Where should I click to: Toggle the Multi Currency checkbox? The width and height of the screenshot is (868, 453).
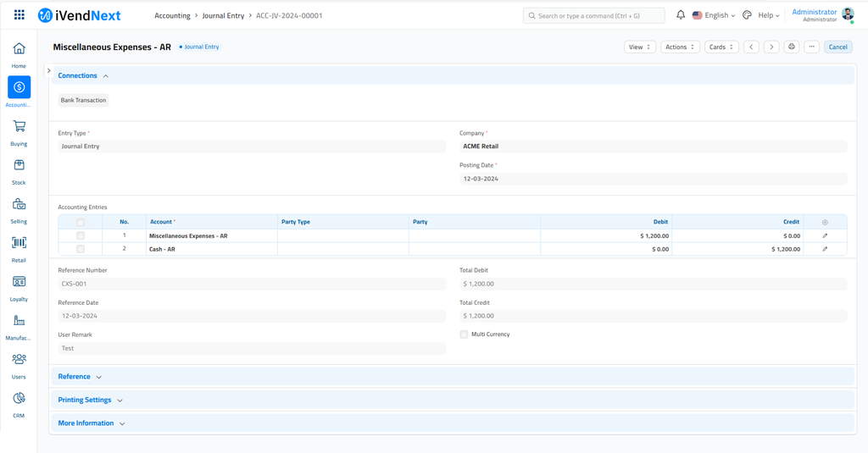tap(464, 334)
